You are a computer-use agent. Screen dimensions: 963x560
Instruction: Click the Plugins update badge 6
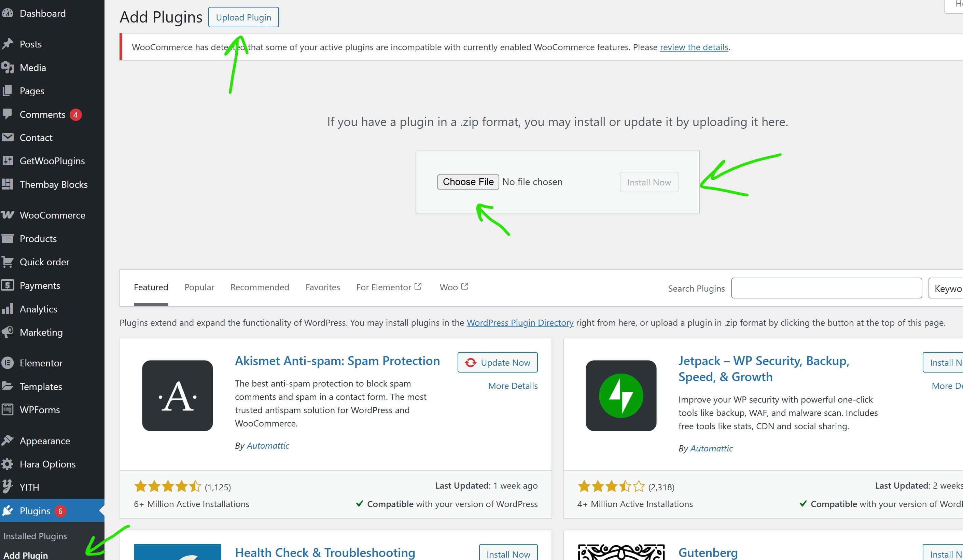[60, 511]
